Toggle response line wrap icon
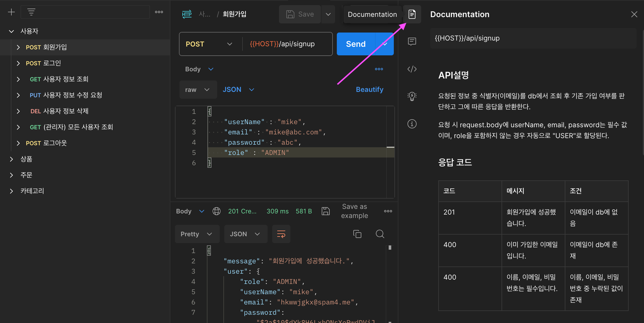The height and width of the screenshot is (323, 644). [281, 234]
